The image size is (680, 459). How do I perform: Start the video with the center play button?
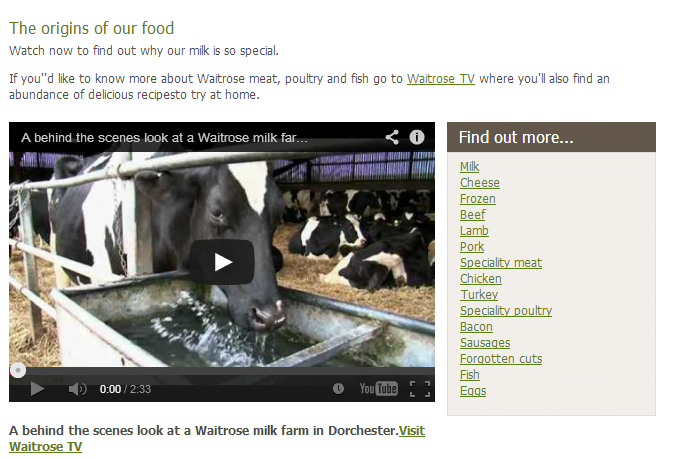tap(222, 262)
